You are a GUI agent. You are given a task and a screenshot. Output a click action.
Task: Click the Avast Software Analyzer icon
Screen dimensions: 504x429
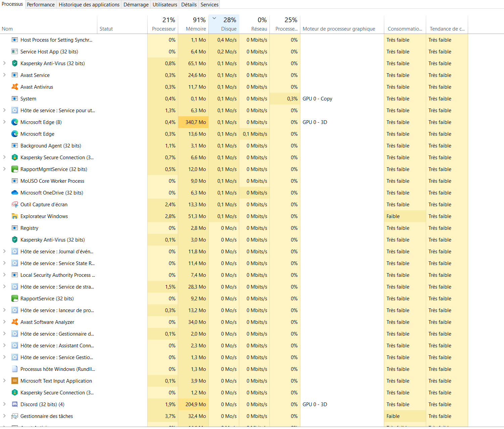pyautogui.click(x=15, y=322)
